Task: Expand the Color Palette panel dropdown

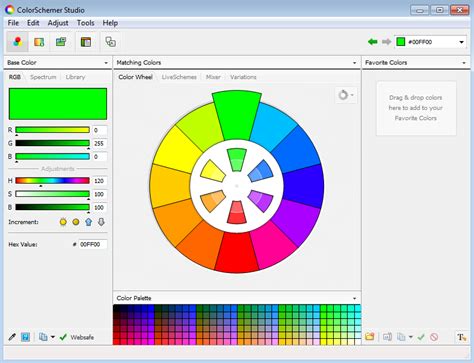Action: point(354,298)
